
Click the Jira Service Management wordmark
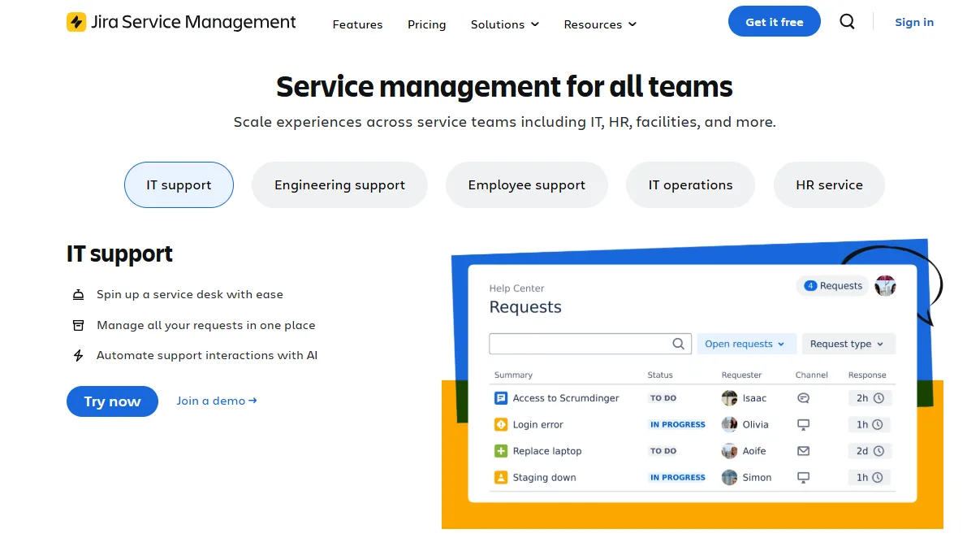click(193, 22)
